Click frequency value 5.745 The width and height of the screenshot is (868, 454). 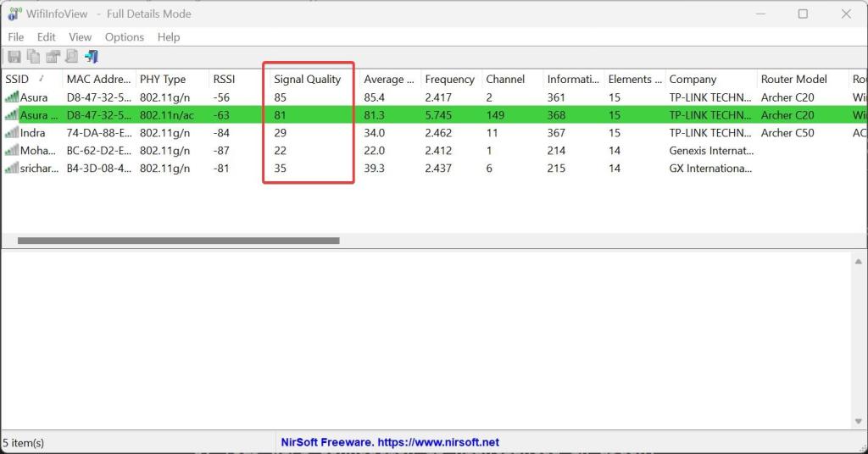438,115
